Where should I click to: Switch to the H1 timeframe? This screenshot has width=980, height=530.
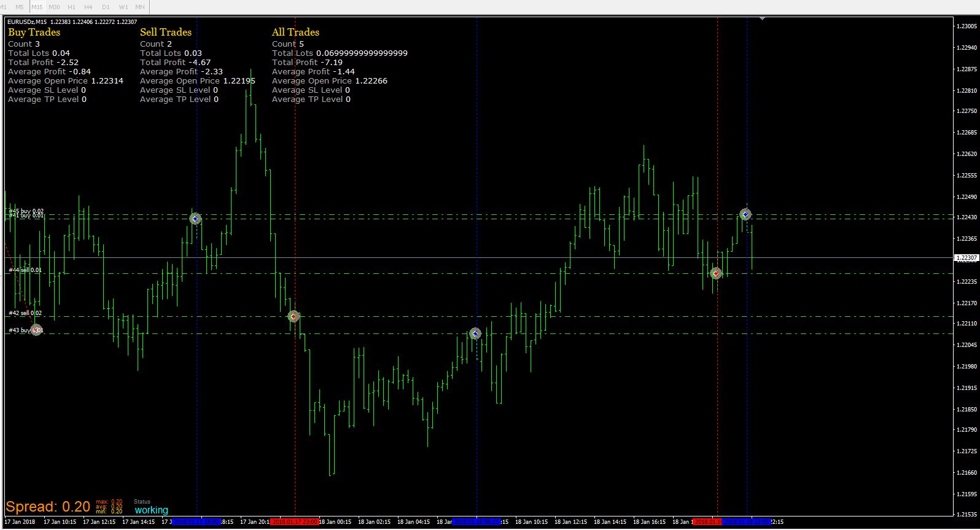(x=71, y=7)
